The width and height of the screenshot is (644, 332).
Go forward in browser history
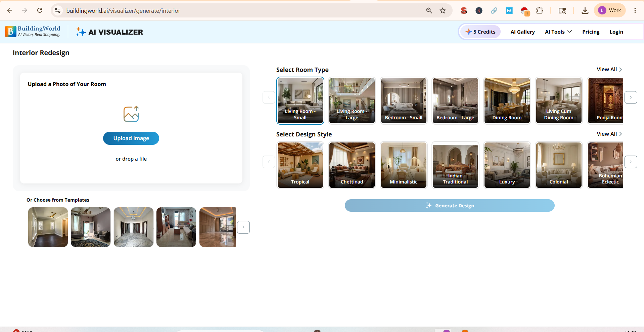(25, 10)
